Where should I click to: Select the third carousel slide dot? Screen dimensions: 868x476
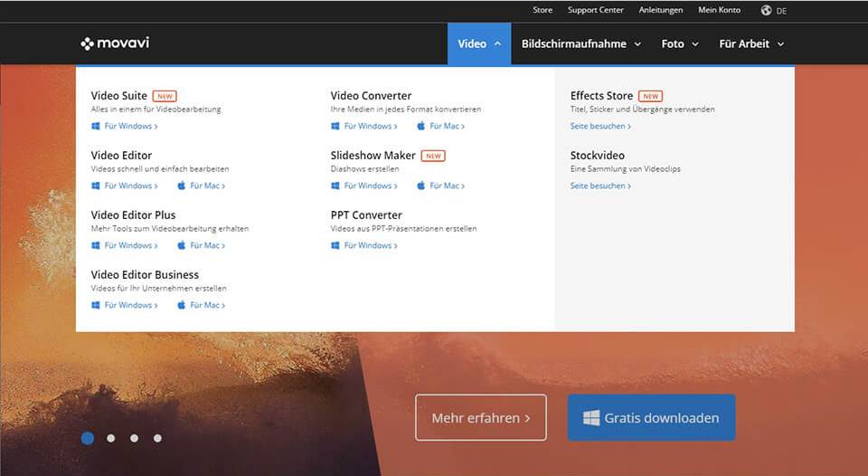click(x=134, y=438)
